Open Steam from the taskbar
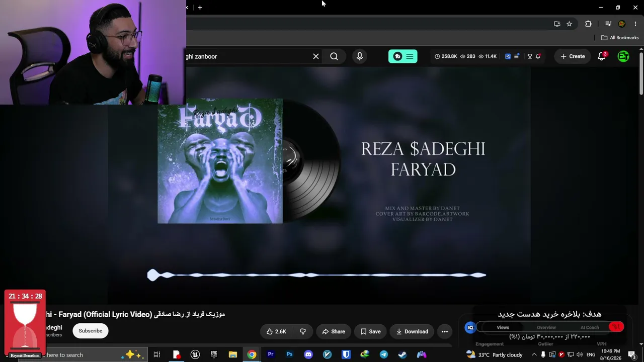The height and width of the screenshot is (362, 644). (403, 354)
